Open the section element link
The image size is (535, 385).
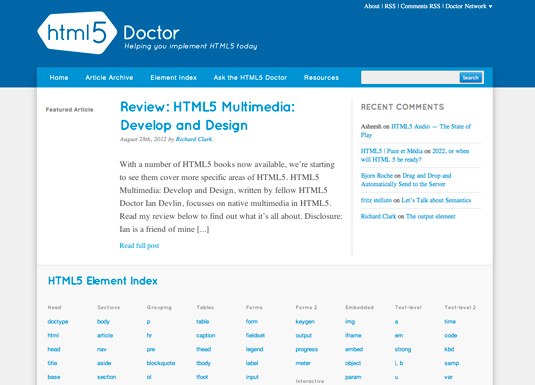coord(106,377)
